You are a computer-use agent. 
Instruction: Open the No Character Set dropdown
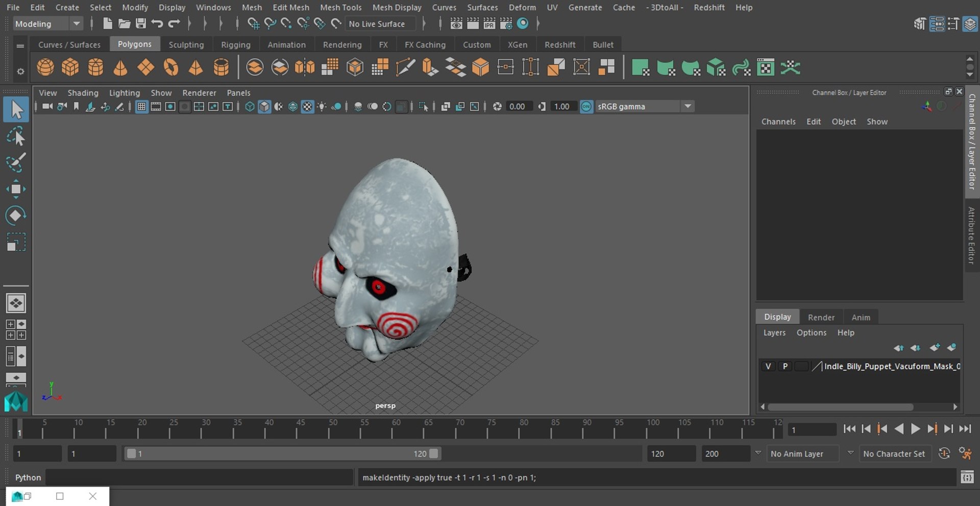click(895, 453)
